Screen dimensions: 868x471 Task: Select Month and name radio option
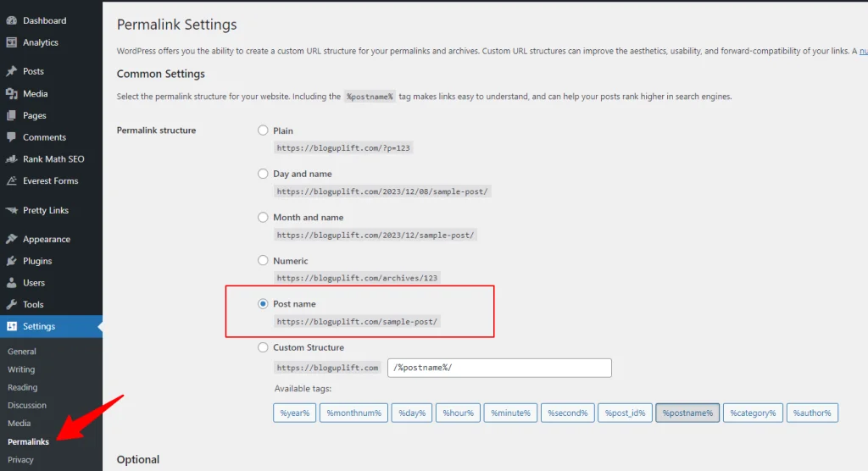(263, 218)
